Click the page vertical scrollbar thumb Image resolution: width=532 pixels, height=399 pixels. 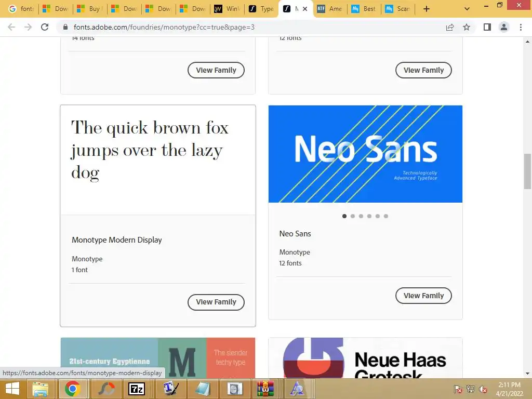tap(527, 171)
